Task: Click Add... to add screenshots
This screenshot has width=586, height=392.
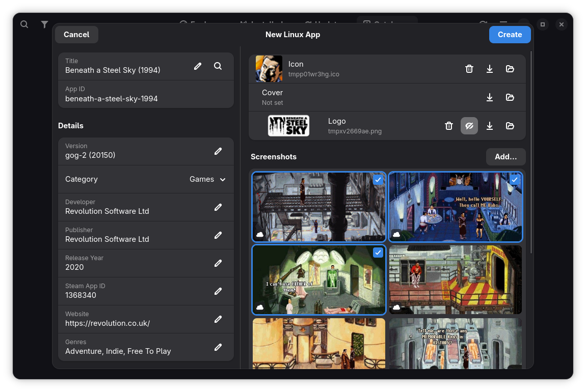Action: [505, 157]
